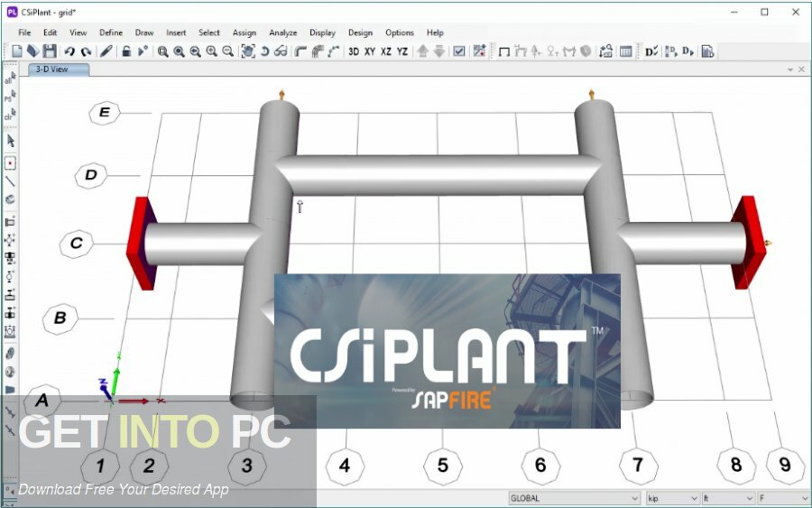Screen dimensions: 812x508
Task: Click the Clear Selection 'clr' sidebar icon
Action: [x=10, y=115]
